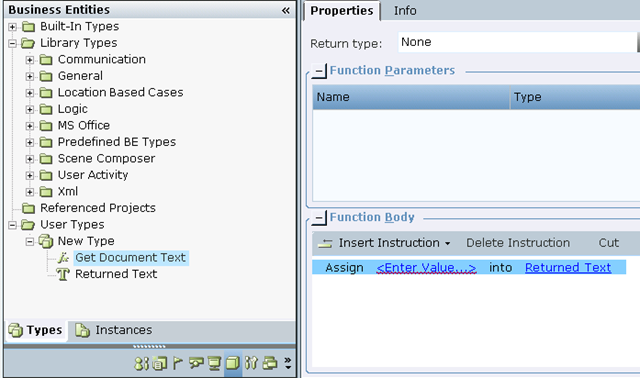Click the Name column header
The image size is (640, 378).
[411, 97]
